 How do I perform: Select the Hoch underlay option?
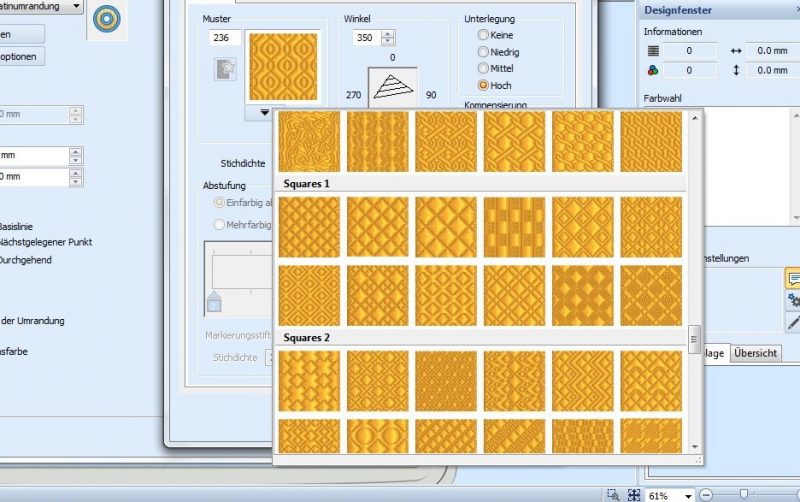(483, 85)
